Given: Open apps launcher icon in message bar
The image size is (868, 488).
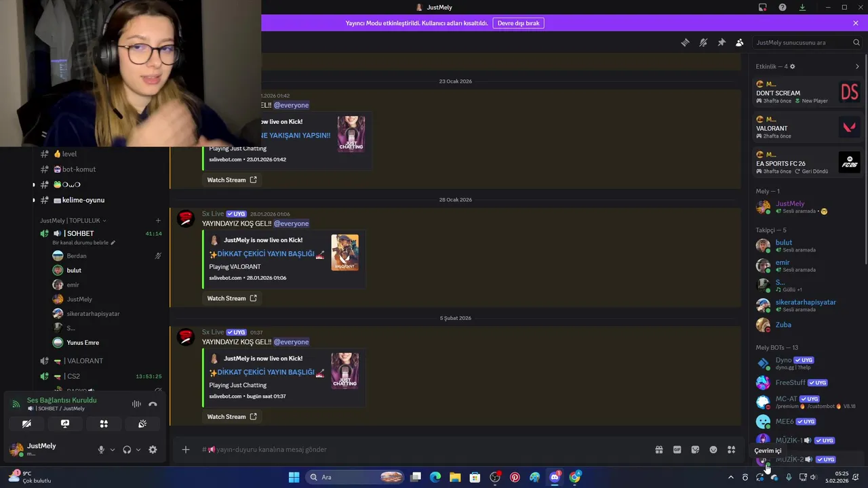Looking at the screenshot, I should pos(731,449).
